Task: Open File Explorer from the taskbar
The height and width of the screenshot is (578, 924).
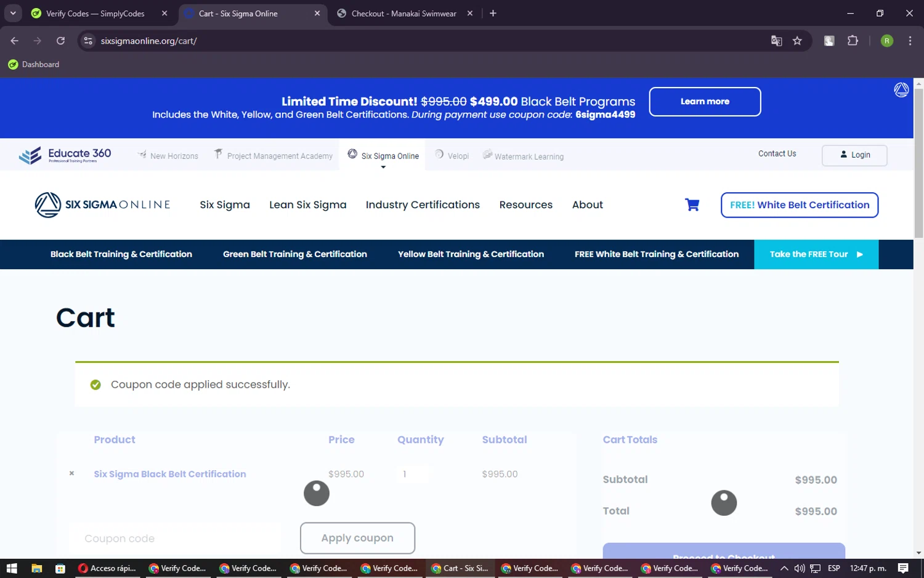Action: click(36, 568)
